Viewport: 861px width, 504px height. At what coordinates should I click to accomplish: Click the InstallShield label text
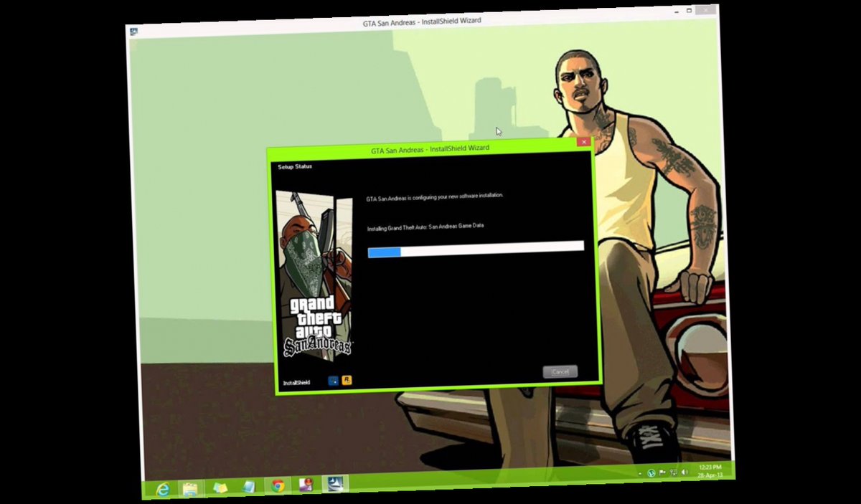click(296, 383)
